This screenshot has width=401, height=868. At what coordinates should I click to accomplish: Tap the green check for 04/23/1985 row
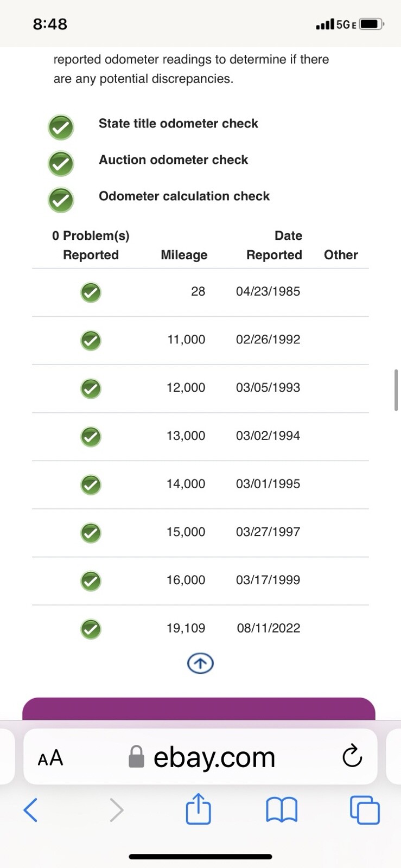[91, 292]
